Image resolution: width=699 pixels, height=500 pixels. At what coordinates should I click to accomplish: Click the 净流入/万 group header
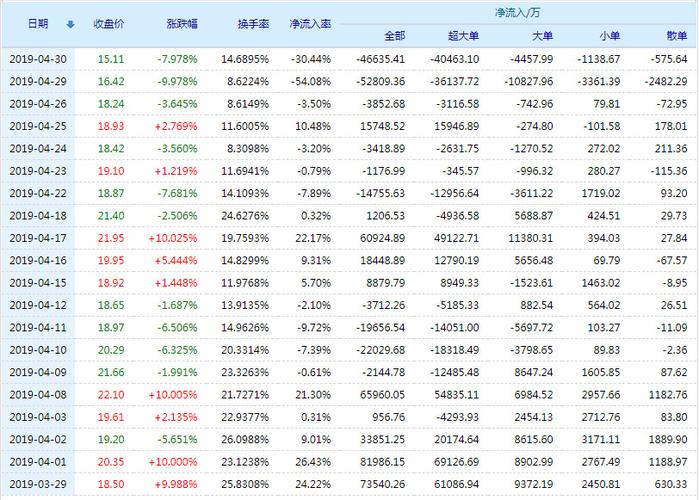coord(517,12)
